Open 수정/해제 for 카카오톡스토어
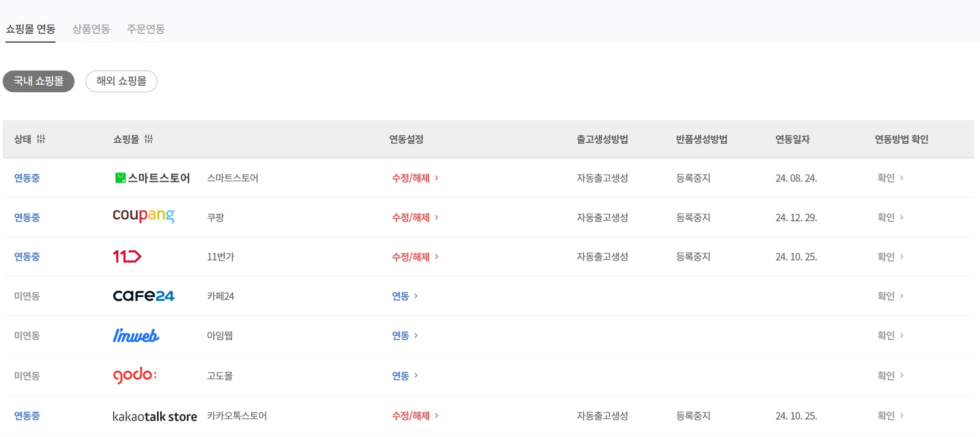Image resolution: width=980 pixels, height=437 pixels. point(415,416)
